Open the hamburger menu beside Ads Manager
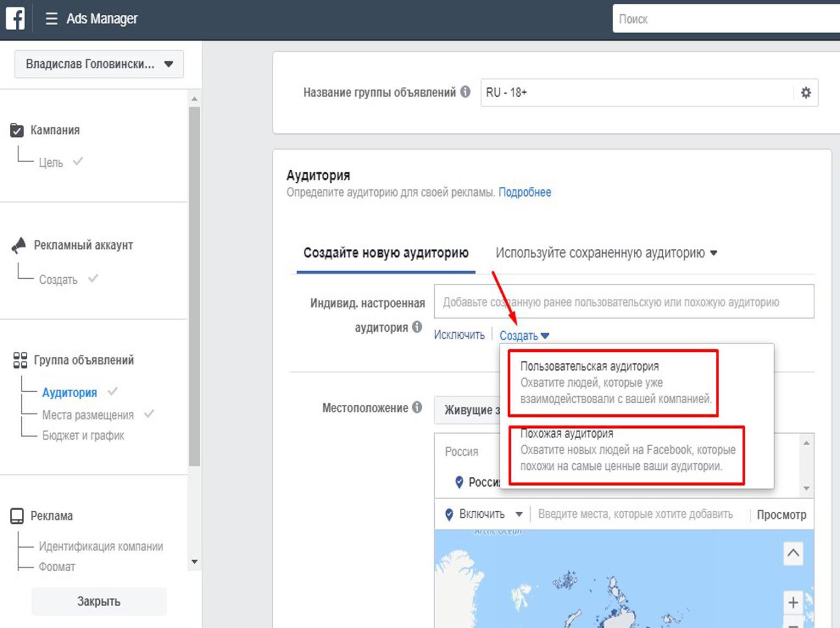This screenshot has height=628, width=840. 51,19
